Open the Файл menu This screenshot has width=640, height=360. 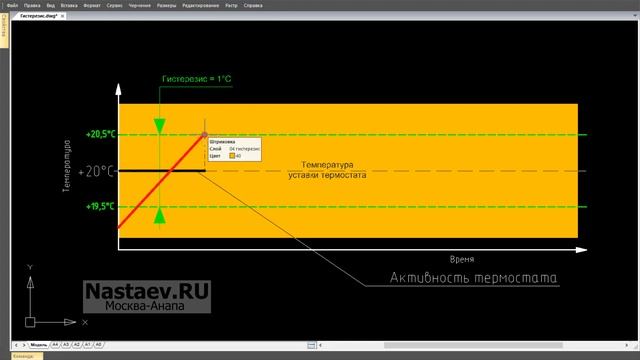[12, 6]
